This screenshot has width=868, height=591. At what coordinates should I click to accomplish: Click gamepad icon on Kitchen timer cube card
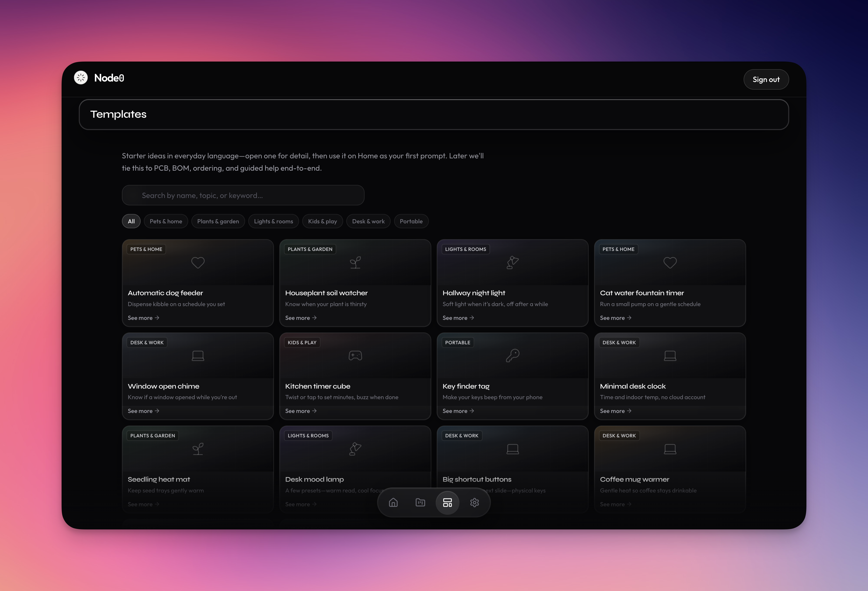pos(355,355)
